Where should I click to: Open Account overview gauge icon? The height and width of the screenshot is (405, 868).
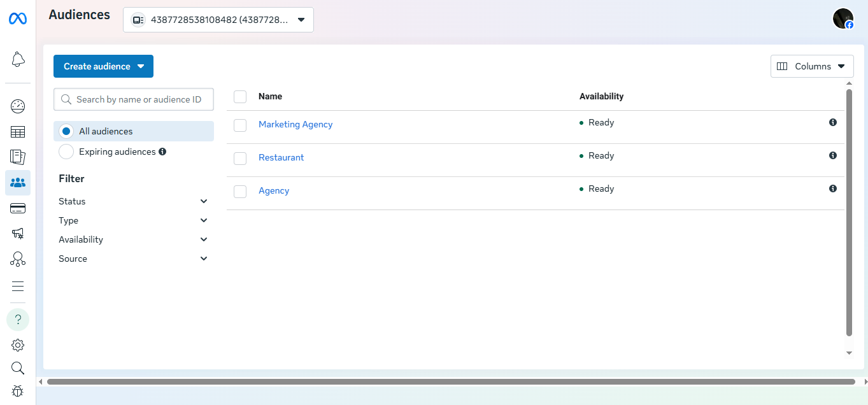click(x=18, y=106)
